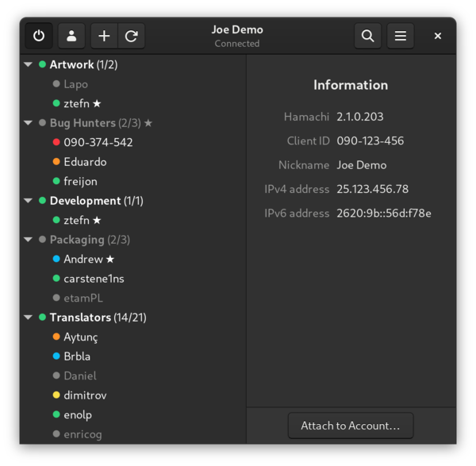476x466 pixels.
Task: Click the IPv4 address value 25.123.456.78
Action: 372,189
